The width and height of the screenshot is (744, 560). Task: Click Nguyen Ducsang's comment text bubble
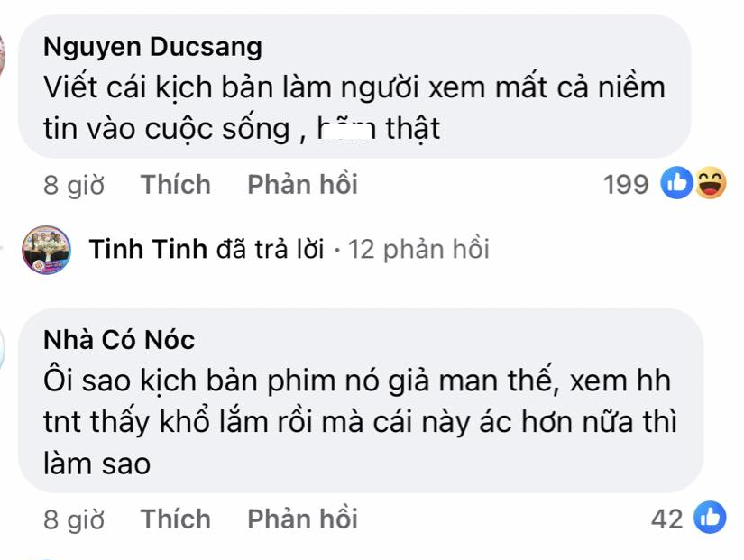(361, 108)
